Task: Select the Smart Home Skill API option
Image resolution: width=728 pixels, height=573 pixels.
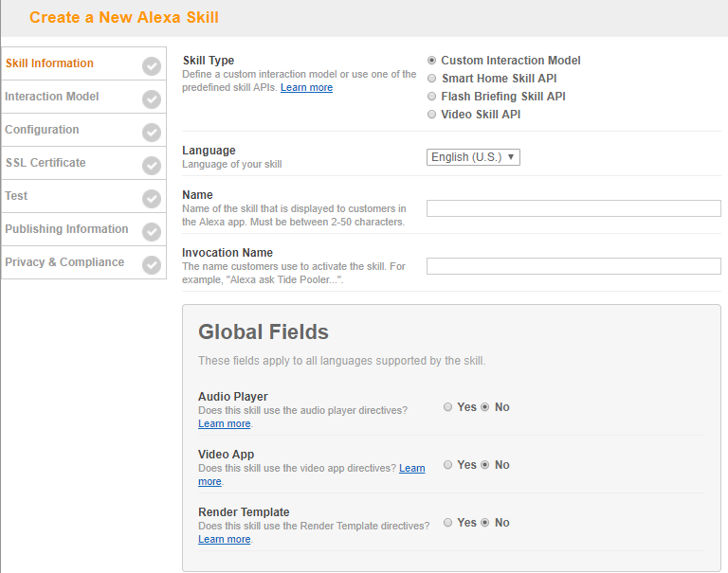Action: tap(432, 79)
